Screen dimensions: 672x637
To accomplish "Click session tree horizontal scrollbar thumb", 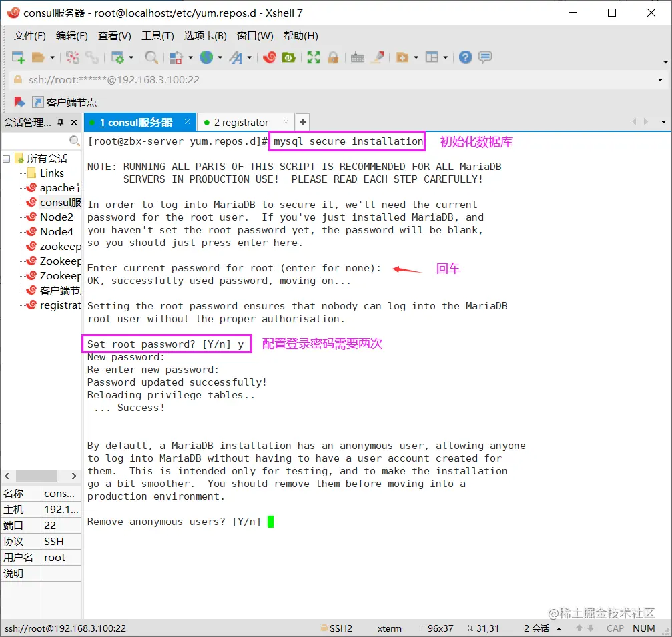I will pyautogui.click(x=36, y=476).
